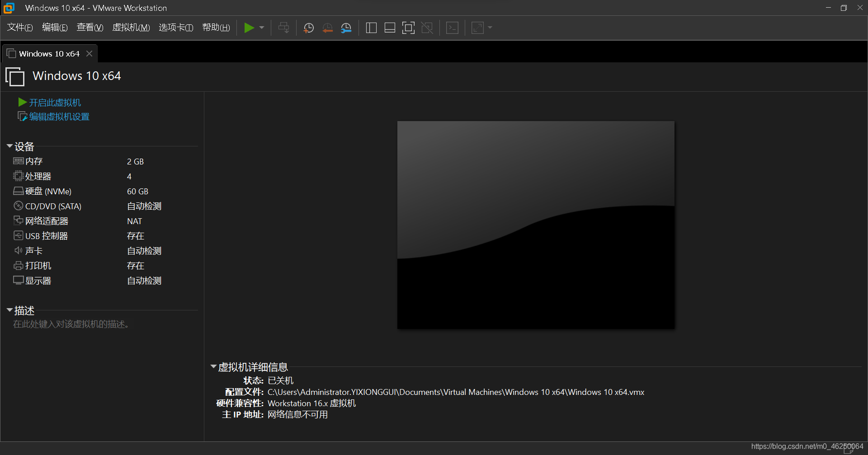This screenshot has height=455, width=868.
Task: Select the 网络适配器 device label
Action: coord(47,221)
